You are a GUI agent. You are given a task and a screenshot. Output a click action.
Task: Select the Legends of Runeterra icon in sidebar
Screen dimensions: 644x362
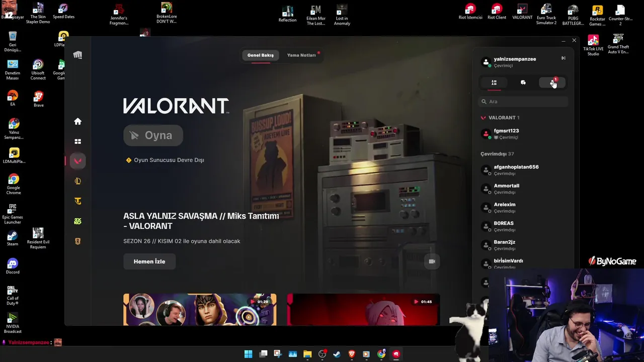77,241
